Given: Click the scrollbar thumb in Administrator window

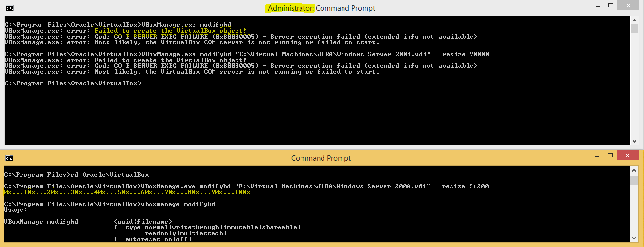Looking at the screenshot, I should [634, 28].
